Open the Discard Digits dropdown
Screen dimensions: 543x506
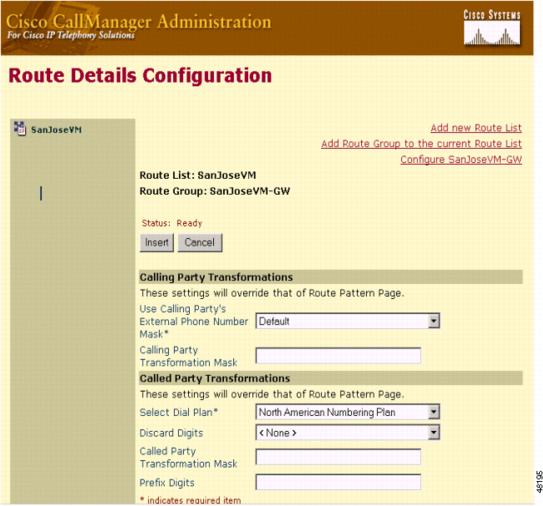point(348,433)
